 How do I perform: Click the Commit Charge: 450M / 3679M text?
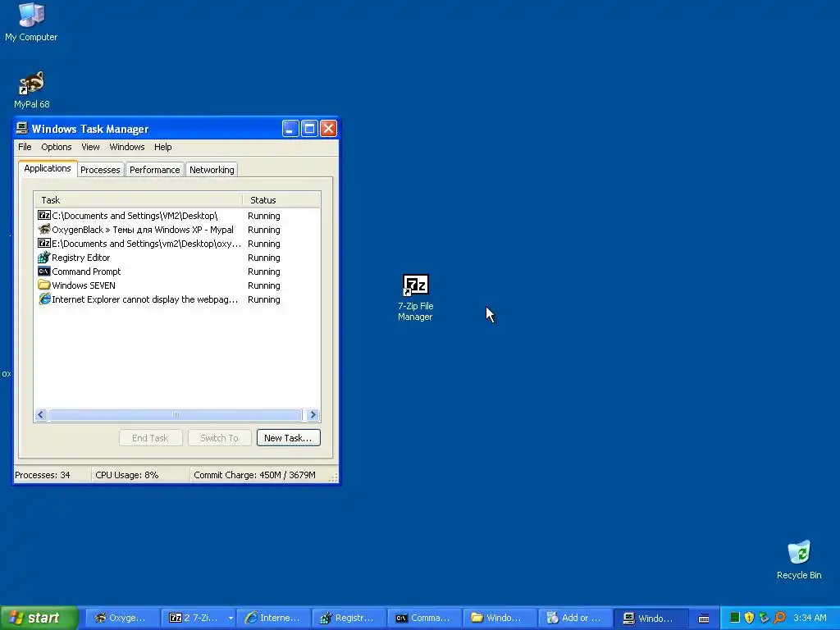pos(254,475)
